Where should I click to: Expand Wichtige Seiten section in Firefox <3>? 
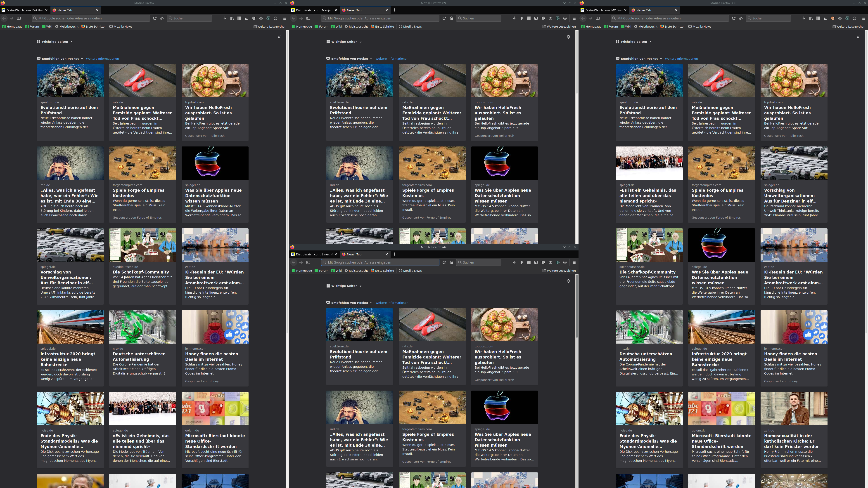coord(650,42)
